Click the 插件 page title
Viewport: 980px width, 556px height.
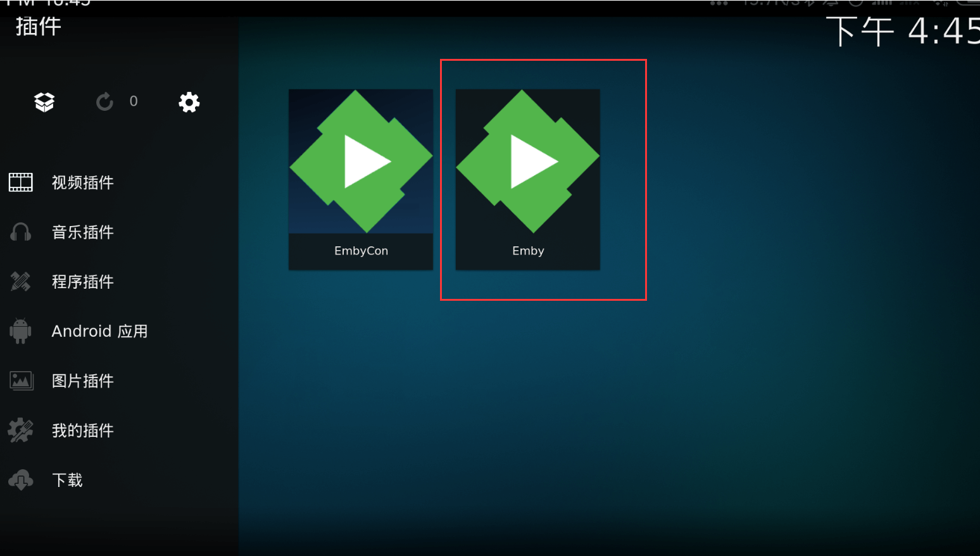tap(39, 27)
